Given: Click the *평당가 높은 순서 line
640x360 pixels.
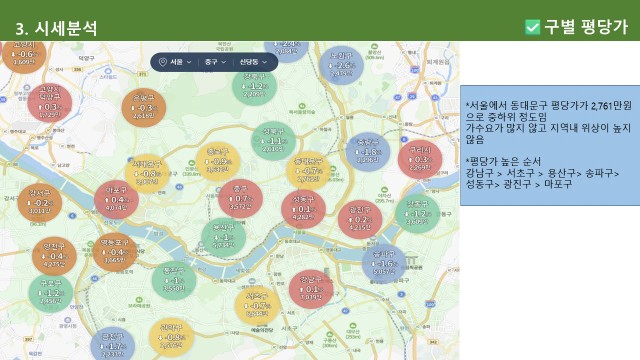Looking at the screenshot, I should coord(503,162).
